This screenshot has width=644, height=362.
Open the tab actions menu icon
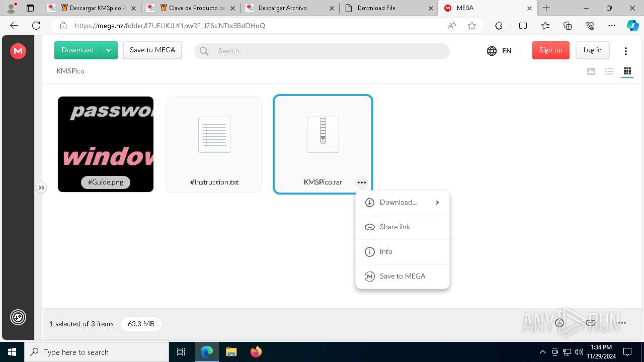30,8
